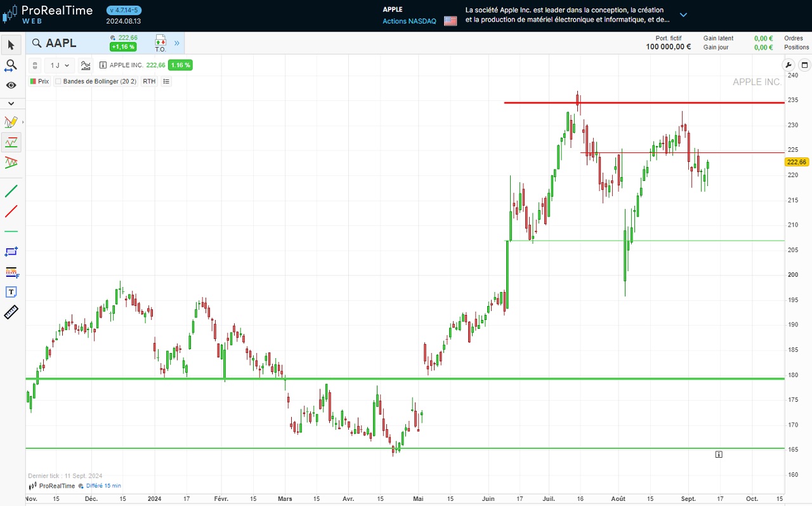Open the Ordres tab
This screenshot has height=506, width=812.
(794, 38)
